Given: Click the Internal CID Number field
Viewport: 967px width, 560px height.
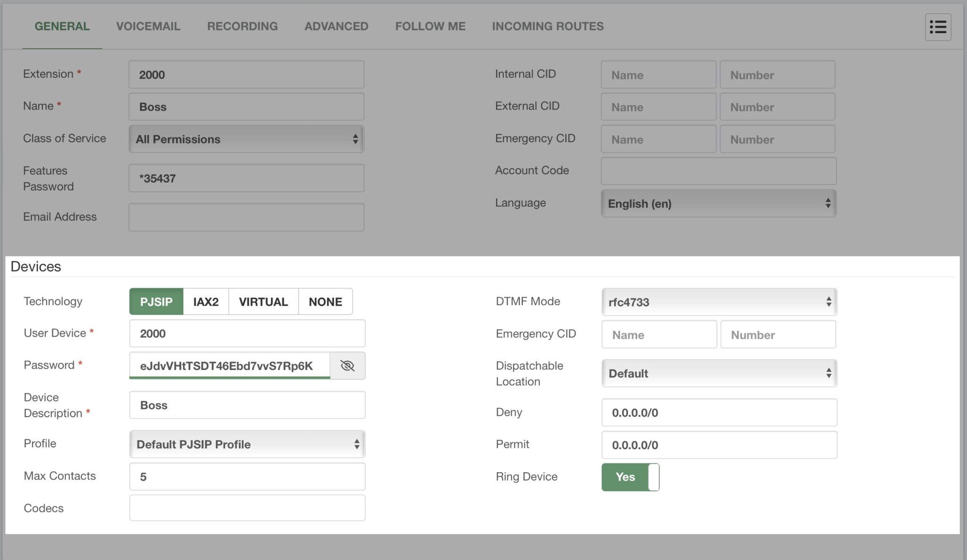Looking at the screenshot, I should [x=778, y=75].
